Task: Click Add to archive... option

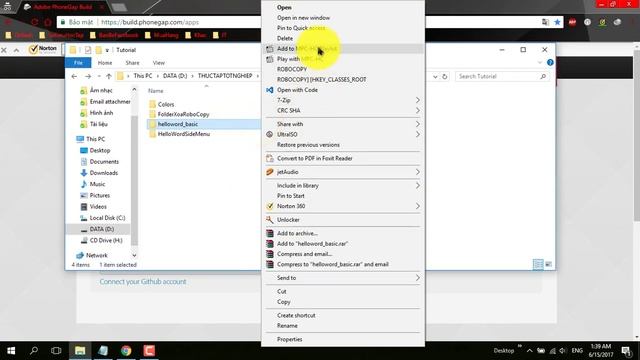Action: click(297, 233)
